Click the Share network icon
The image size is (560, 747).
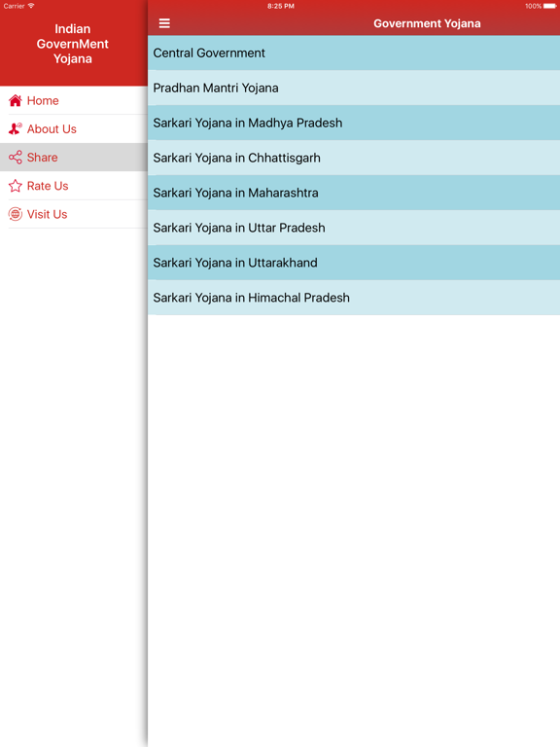coord(16,158)
